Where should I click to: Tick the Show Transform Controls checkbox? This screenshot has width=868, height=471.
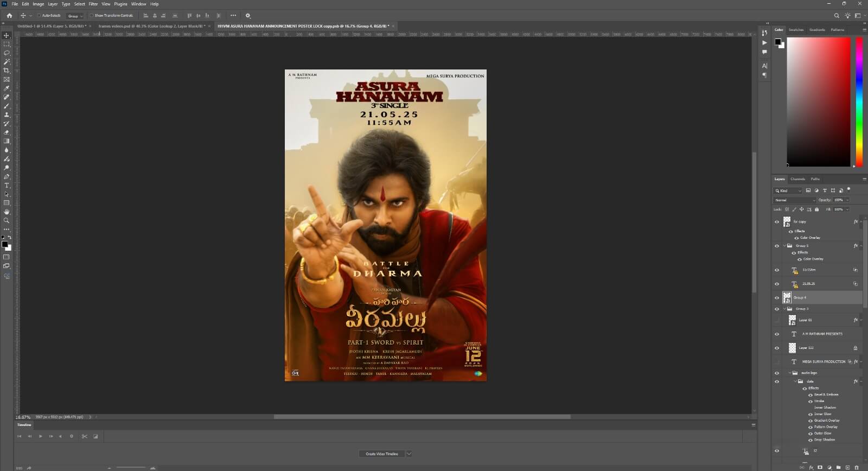(x=92, y=16)
